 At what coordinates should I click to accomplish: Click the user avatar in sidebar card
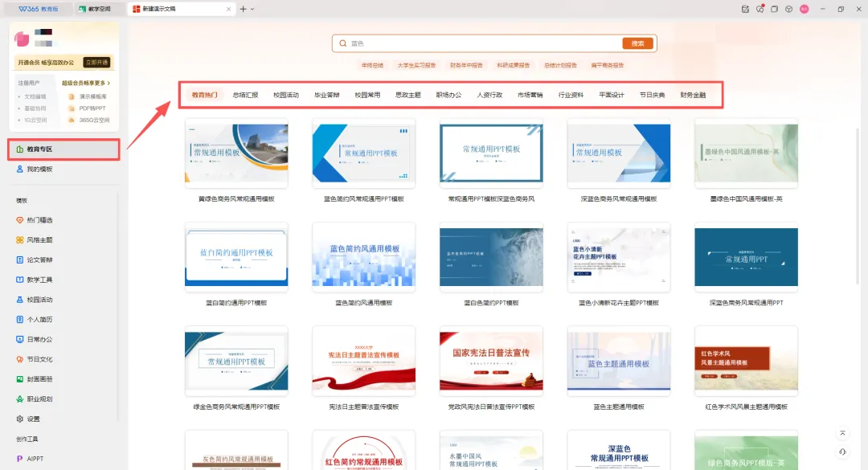pyautogui.click(x=23, y=39)
